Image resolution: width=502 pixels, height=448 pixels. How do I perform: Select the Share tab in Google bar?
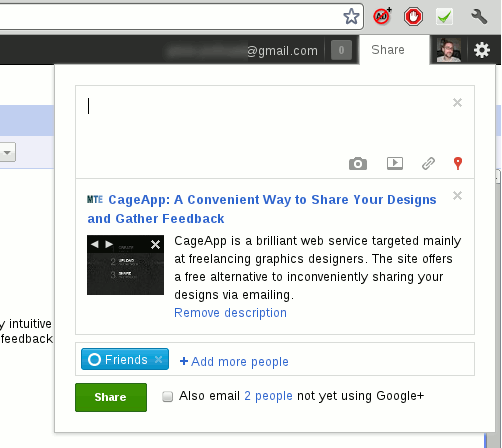(x=388, y=50)
